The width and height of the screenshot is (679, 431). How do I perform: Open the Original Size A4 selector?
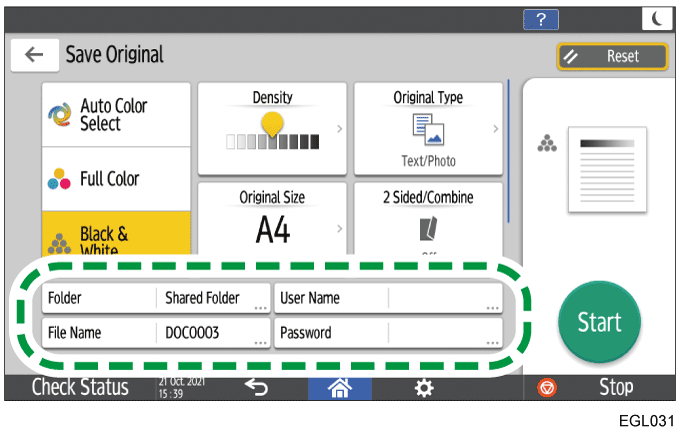pyautogui.click(x=272, y=220)
